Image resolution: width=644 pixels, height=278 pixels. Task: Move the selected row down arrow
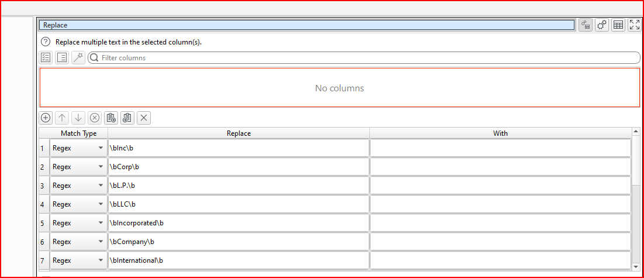(x=78, y=118)
